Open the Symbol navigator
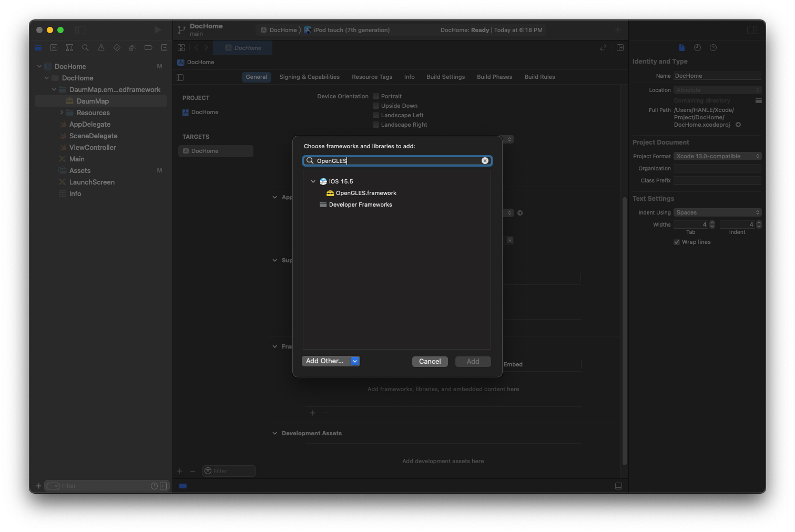Image resolution: width=795 pixels, height=532 pixels. [69, 48]
